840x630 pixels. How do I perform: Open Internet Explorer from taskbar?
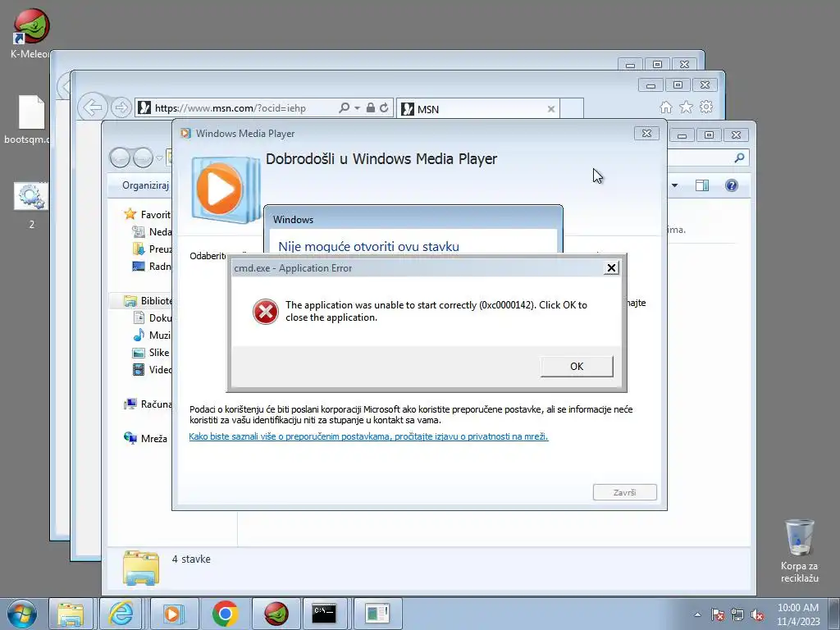pos(121,614)
